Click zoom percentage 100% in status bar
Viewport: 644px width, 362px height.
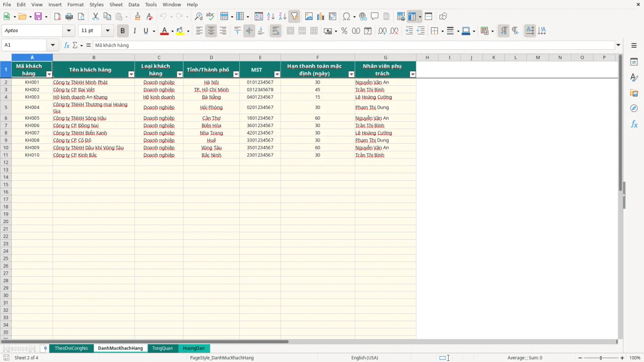coord(635,358)
